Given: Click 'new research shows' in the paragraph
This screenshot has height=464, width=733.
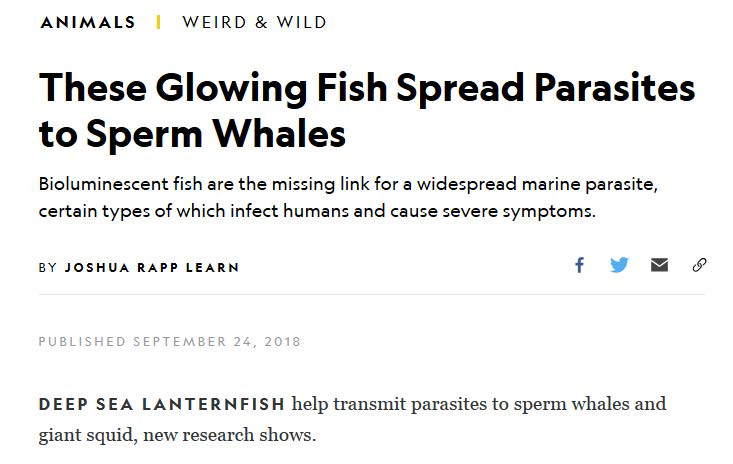Looking at the screenshot, I should [230, 435].
